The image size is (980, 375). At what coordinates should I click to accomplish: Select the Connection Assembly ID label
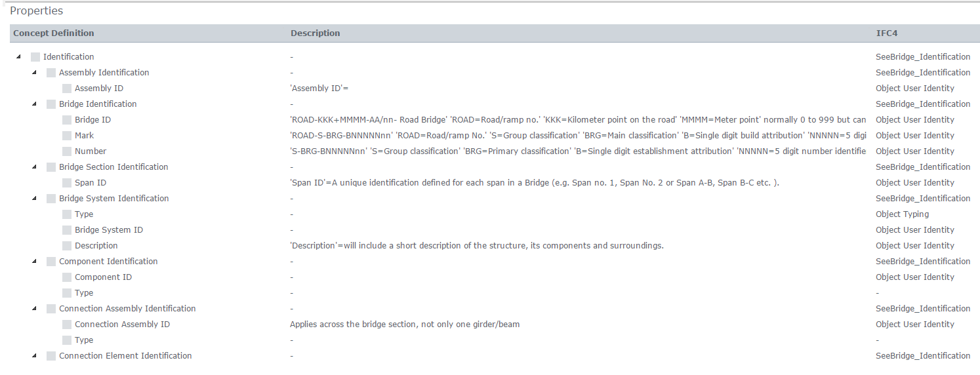coord(122,325)
